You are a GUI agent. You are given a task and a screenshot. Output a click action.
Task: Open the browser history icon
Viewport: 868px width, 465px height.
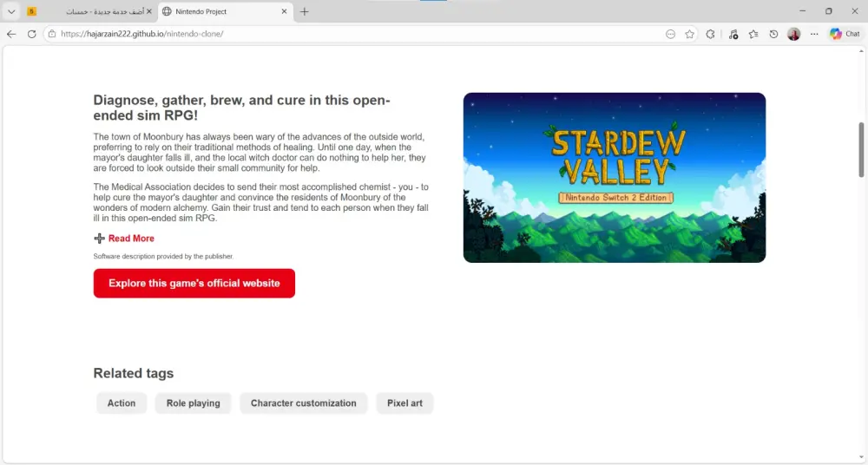coord(773,34)
